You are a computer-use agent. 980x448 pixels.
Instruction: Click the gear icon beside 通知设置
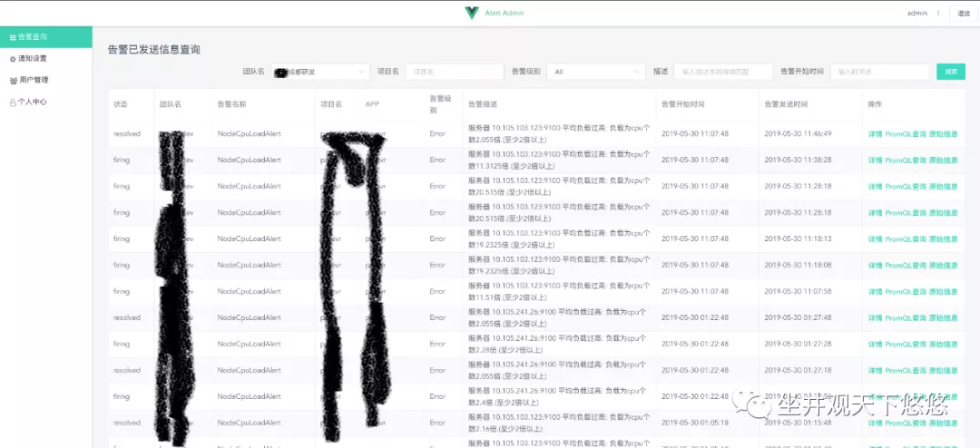(x=13, y=59)
